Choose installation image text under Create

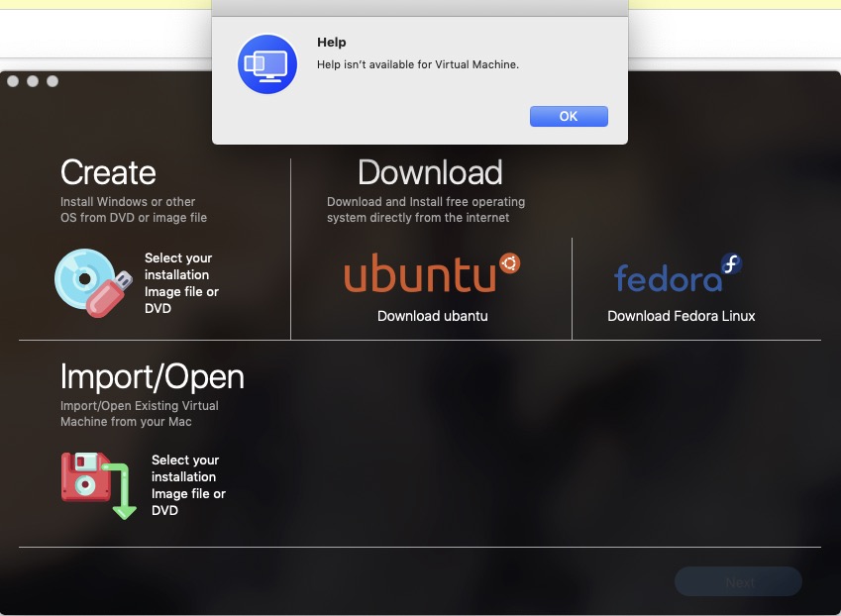[x=181, y=283]
